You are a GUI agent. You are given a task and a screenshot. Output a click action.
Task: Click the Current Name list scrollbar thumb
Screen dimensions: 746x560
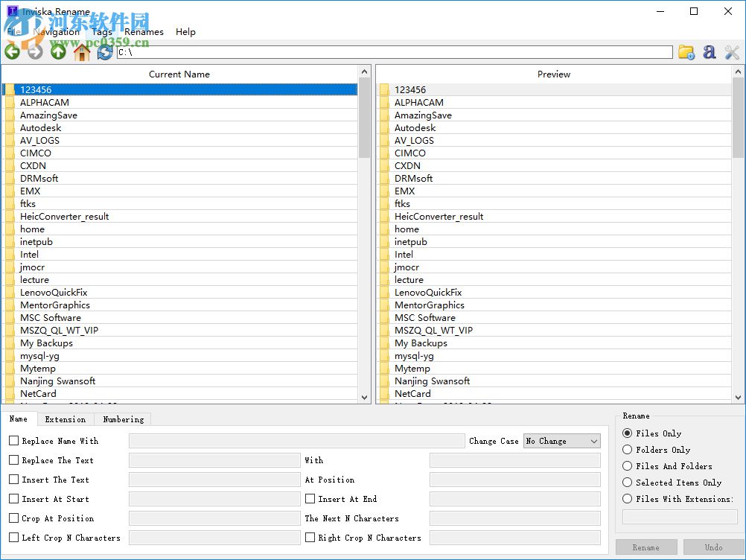364,118
